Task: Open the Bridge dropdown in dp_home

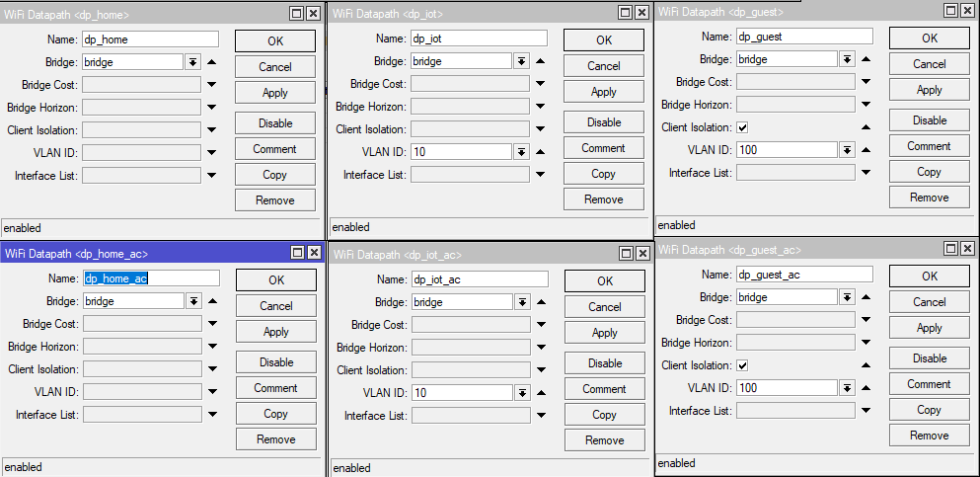Action: pyautogui.click(x=192, y=62)
